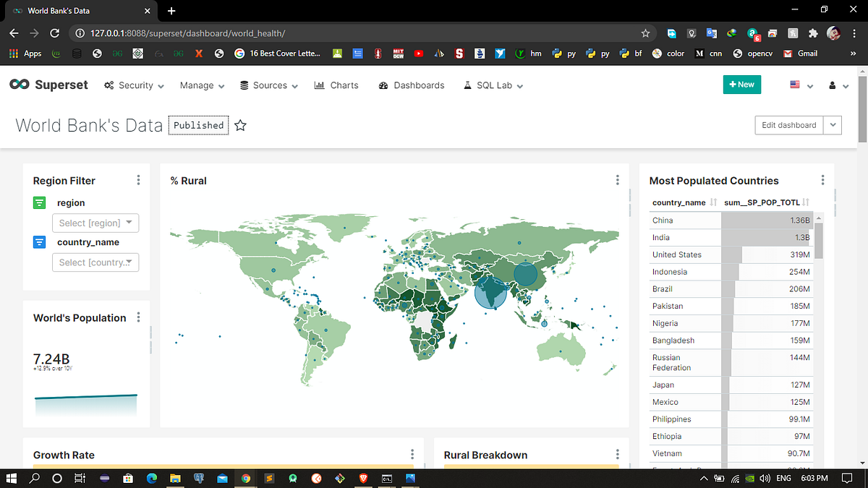Click the green New button

742,85
